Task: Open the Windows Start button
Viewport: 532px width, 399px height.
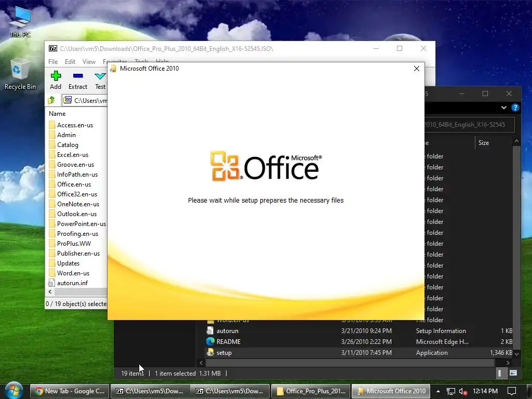Action: 14,391
